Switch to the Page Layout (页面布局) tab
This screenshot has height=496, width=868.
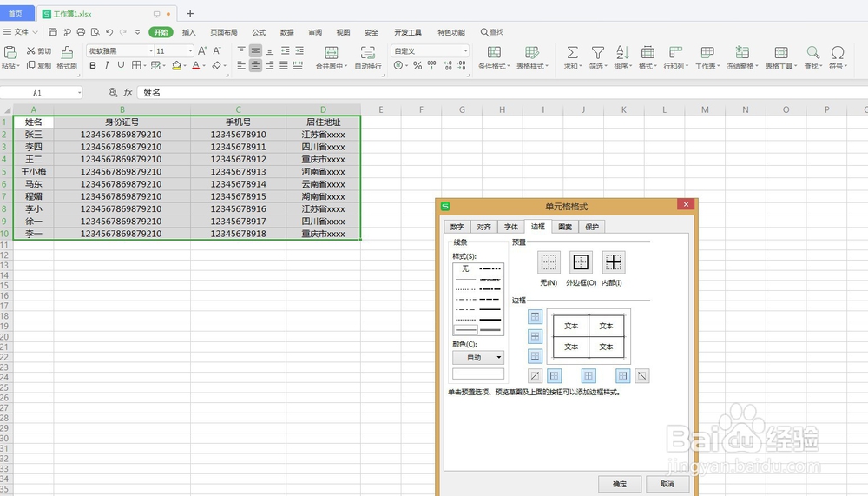[224, 32]
